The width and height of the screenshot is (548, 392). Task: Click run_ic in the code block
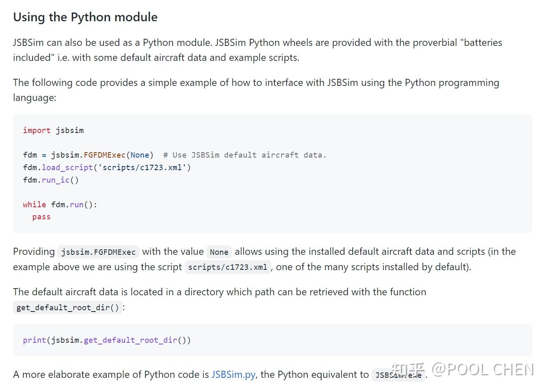pyautogui.click(x=55, y=180)
